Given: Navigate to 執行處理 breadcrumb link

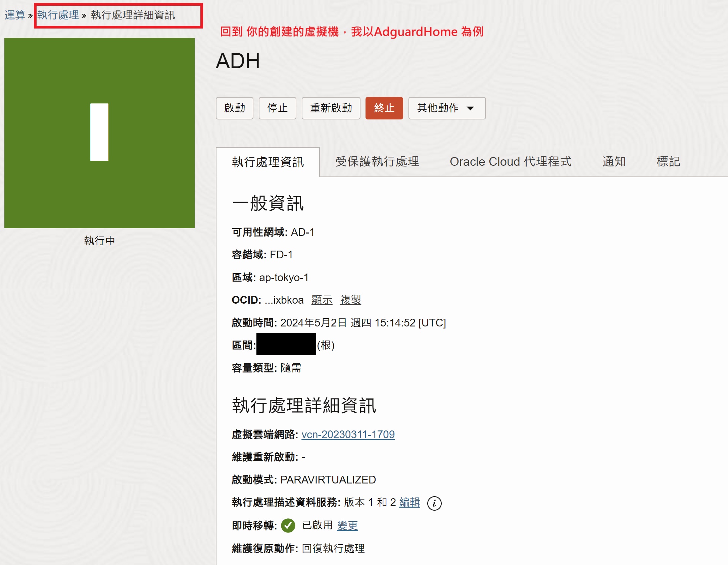Looking at the screenshot, I should point(58,15).
